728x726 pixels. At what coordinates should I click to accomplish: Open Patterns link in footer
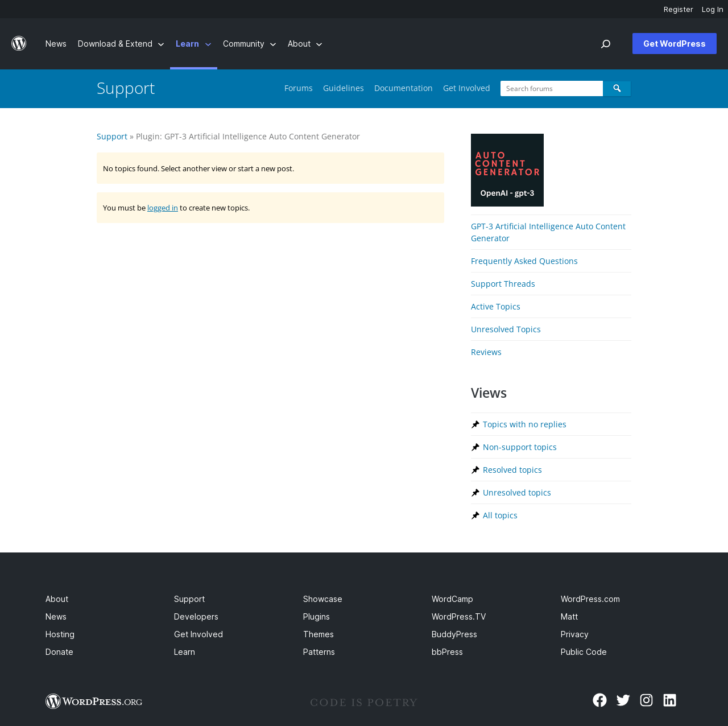319,652
